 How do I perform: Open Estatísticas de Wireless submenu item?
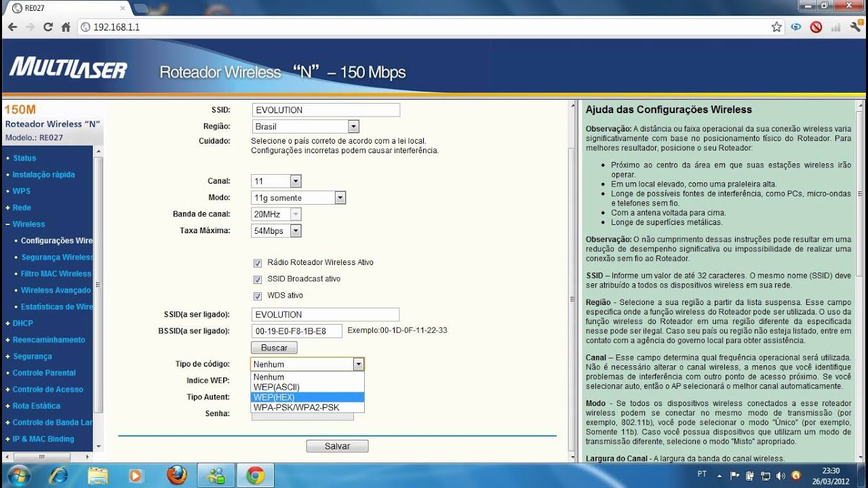pyautogui.click(x=57, y=306)
